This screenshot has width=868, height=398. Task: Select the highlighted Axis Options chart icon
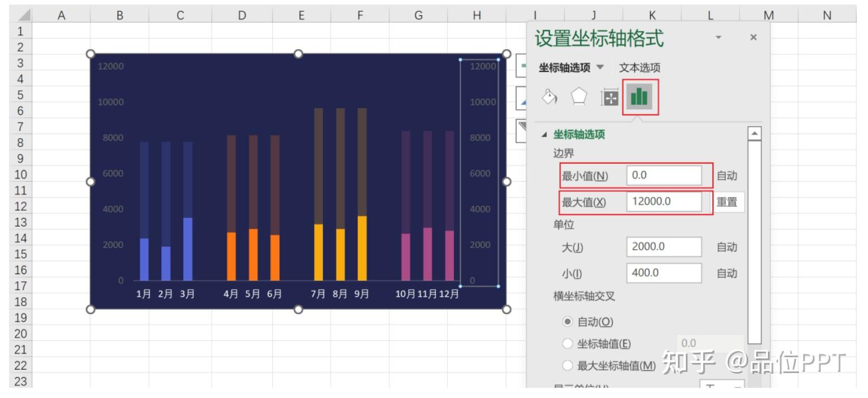639,96
